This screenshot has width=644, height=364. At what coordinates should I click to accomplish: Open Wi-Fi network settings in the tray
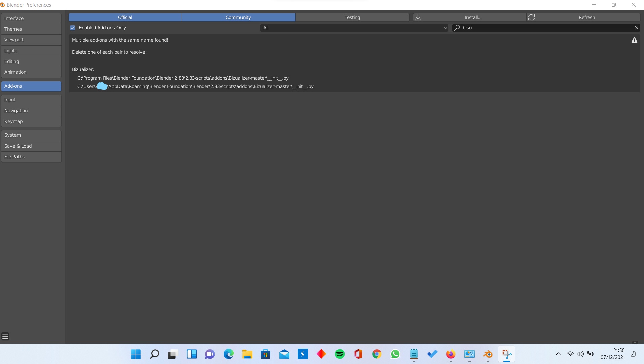(x=570, y=354)
